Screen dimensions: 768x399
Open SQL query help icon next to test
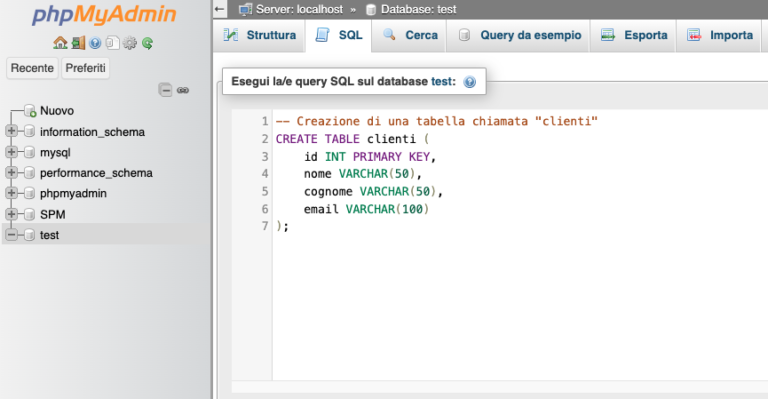(x=469, y=82)
